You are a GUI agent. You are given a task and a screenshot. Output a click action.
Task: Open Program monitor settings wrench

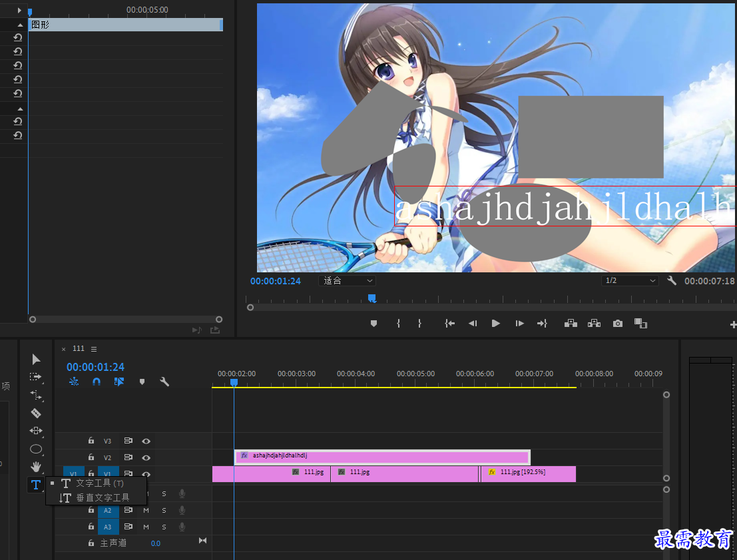coord(672,281)
